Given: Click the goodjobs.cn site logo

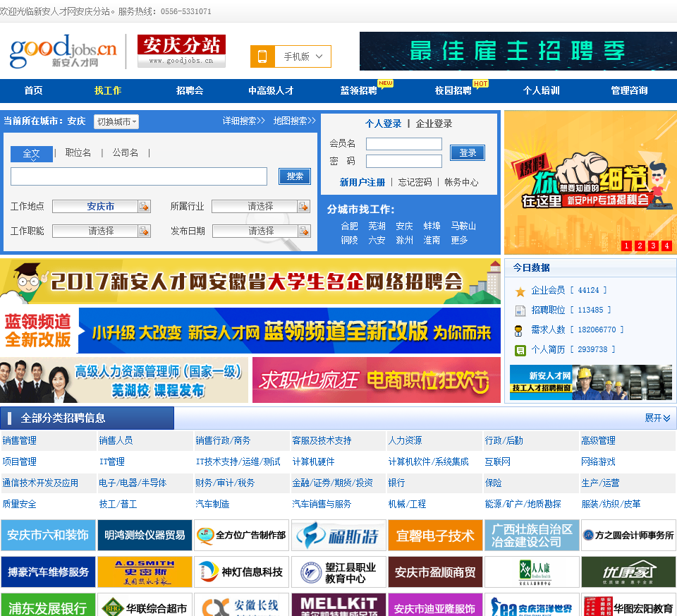Looking at the screenshot, I should 63,52.
